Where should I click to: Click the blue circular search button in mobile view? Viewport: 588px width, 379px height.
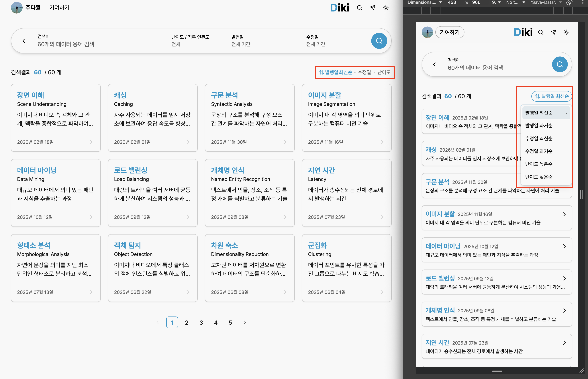tap(560, 65)
